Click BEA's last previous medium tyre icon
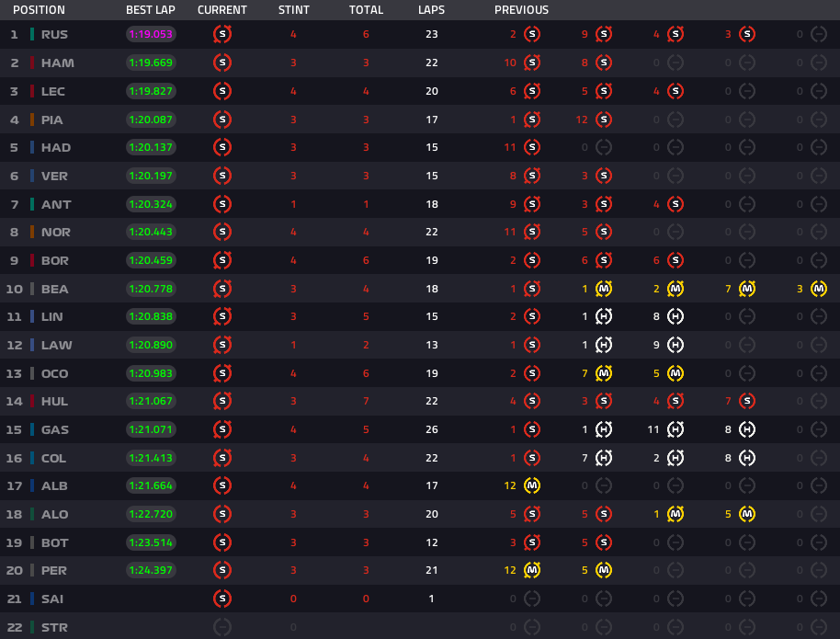 pyautogui.click(x=818, y=289)
